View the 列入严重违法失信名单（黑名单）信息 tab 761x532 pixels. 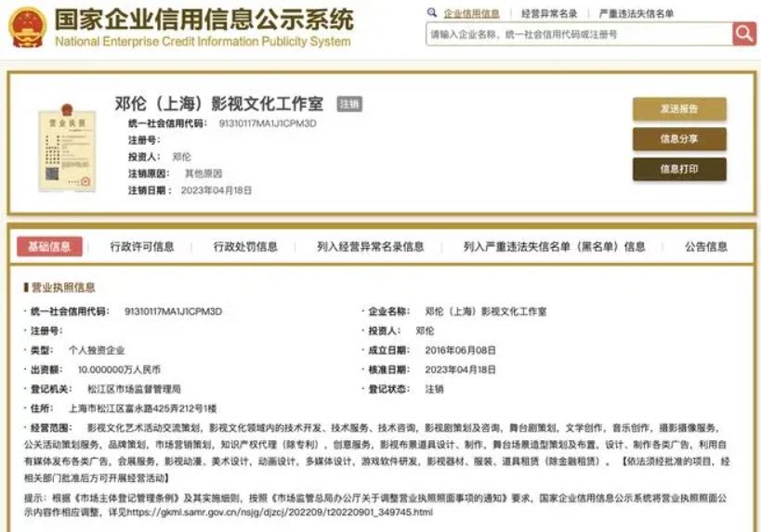pyautogui.click(x=554, y=246)
